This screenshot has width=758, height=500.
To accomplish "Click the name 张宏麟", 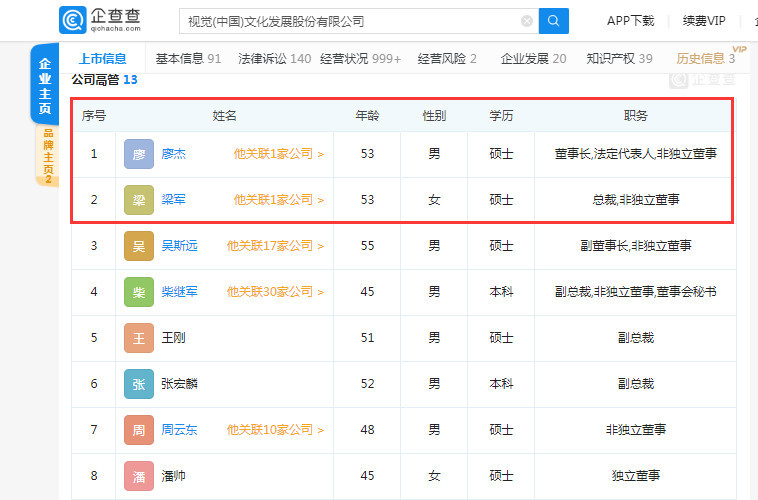I will coord(179,383).
